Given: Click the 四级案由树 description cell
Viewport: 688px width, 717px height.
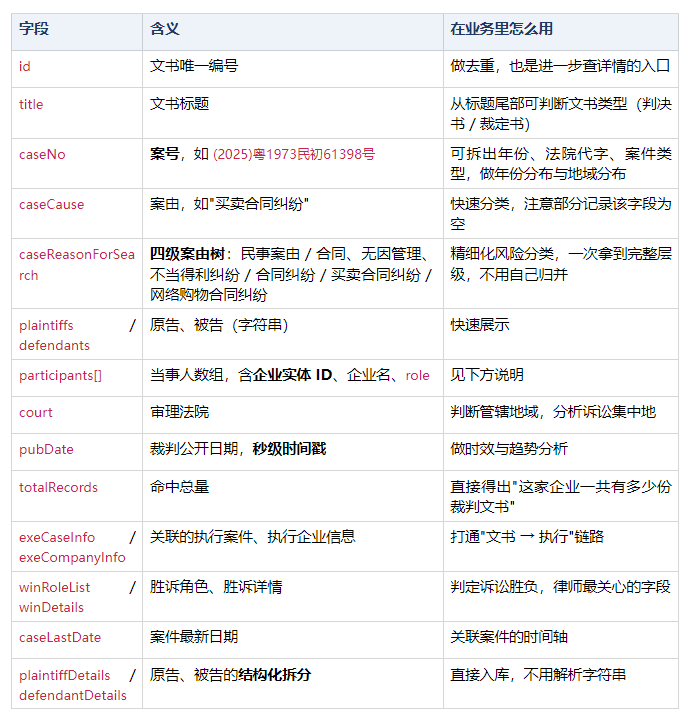Looking at the screenshot, I should (293, 273).
